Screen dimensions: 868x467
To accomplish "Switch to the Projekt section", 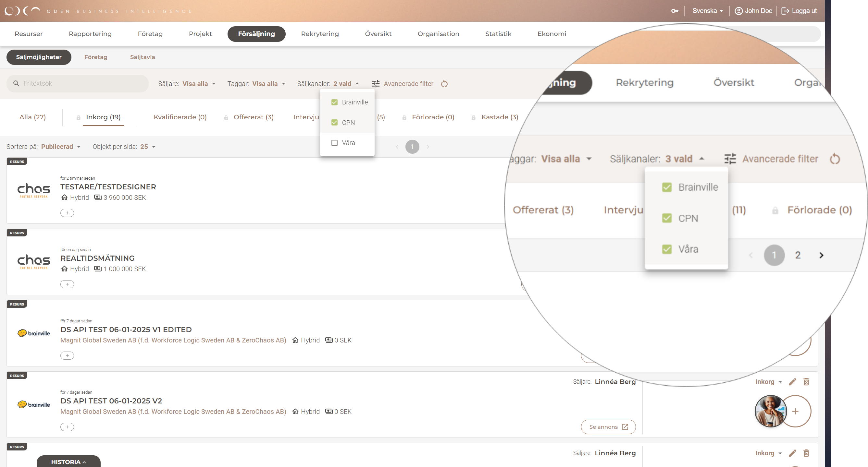I will point(200,34).
